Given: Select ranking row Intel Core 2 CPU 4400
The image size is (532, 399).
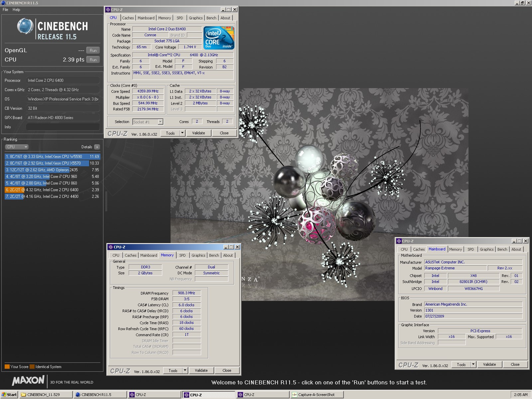Looking at the screenshot, I should coord(52,197).
